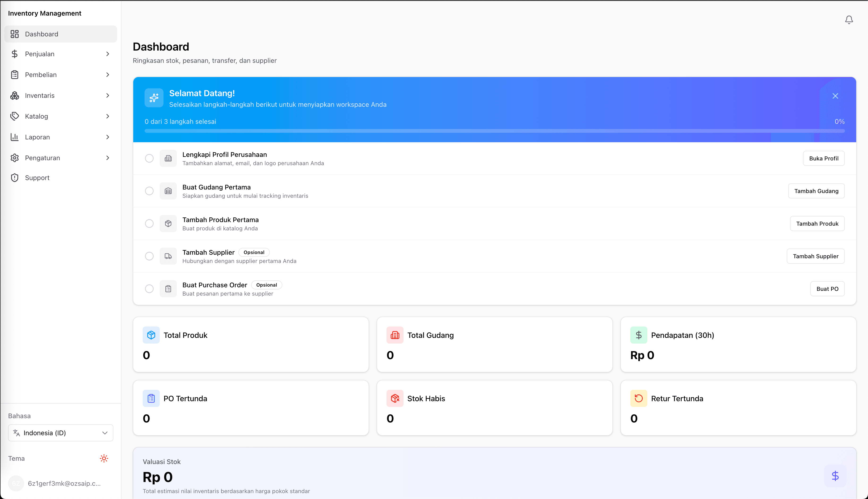The height and width of the screenshot is (499, 868).
Task: Mark Lengkapi Profil Perusahaan step circle
Action: pyautogui.click(x=149, y=158)
